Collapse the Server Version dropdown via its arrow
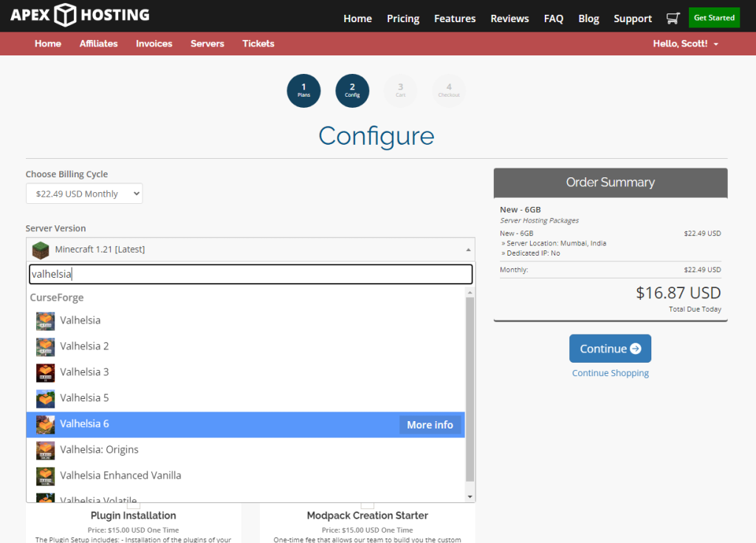756x543 pixels. point(468,249)
